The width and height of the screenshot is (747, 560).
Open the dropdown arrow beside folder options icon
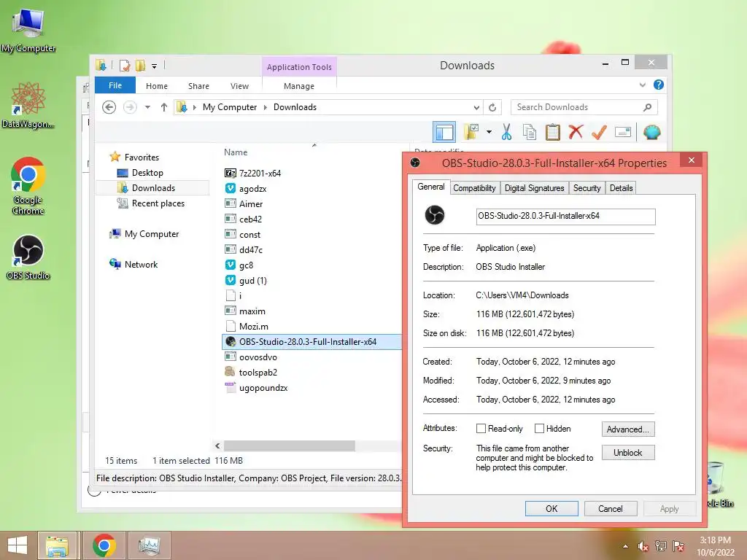[x=489, y=132]
